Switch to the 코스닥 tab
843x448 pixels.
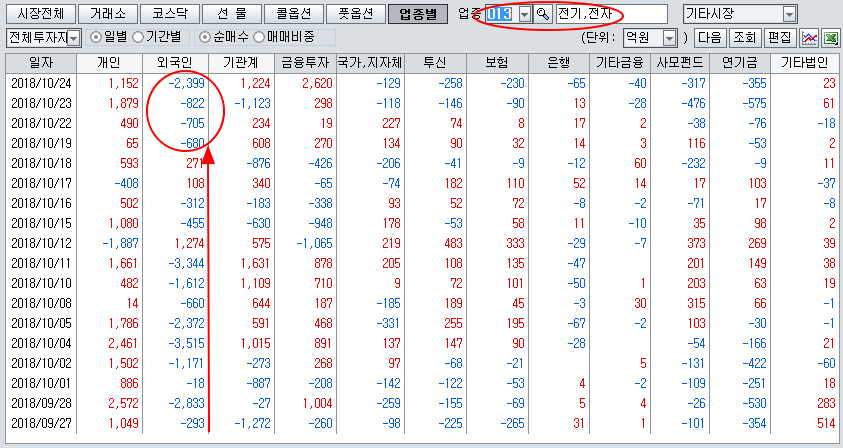click(x=167, y=14)
